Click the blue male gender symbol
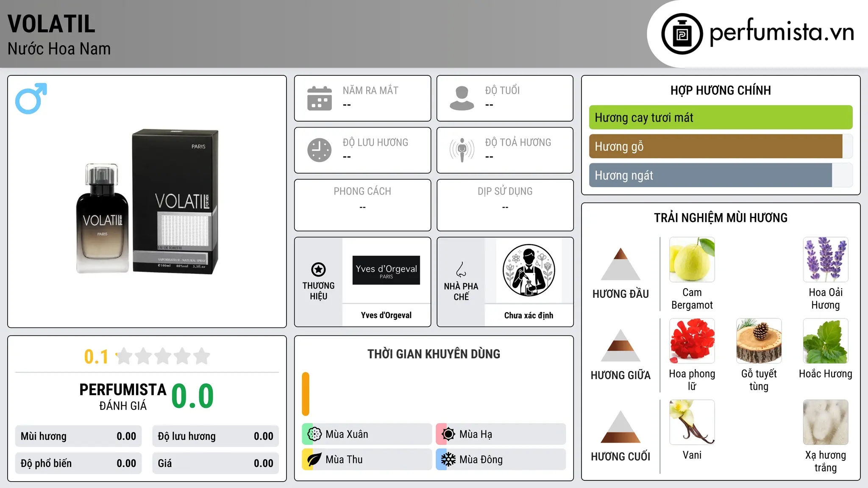 coord(31,98)
